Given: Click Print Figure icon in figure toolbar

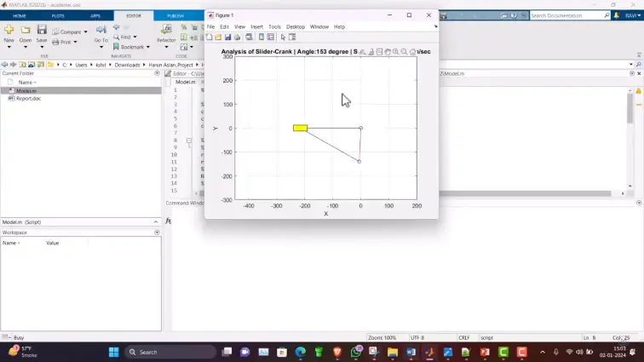Looking at the screenshot, I should [237, 37].
